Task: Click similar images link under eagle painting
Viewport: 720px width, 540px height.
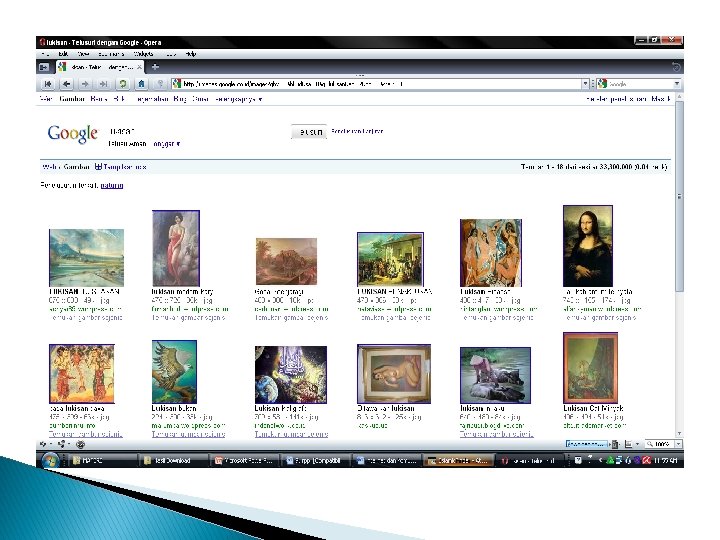Action: pos(188,434)
